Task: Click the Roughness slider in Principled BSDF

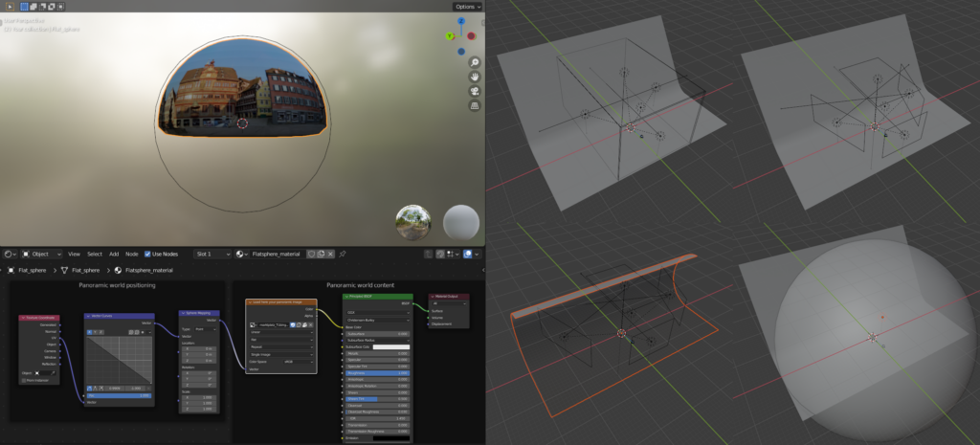Action: 378,372
